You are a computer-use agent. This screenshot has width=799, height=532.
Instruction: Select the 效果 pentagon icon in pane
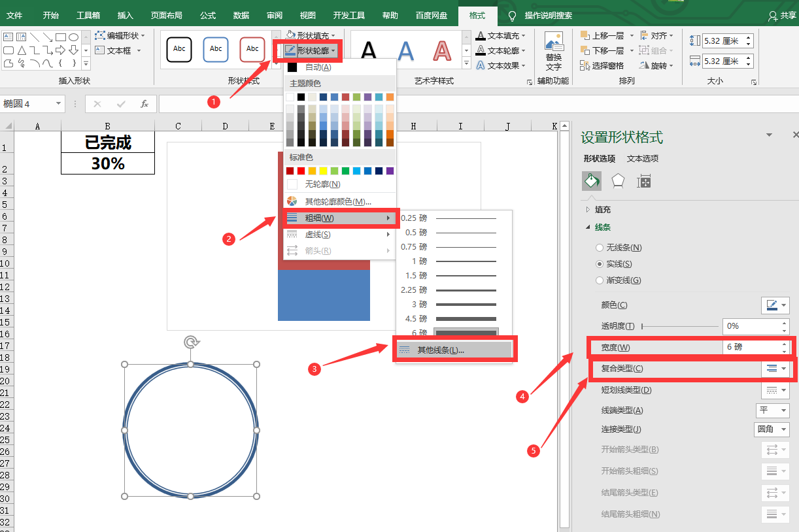point(618,181)
